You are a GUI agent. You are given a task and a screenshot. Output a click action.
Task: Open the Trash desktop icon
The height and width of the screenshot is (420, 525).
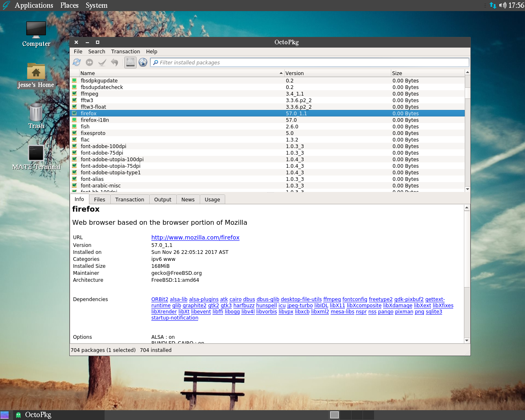(36, 116)
